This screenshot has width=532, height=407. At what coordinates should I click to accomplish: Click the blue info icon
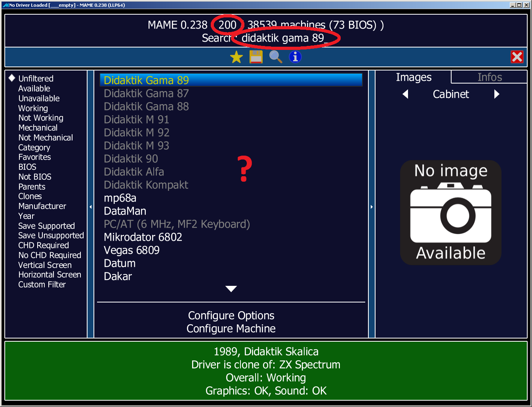(295, 57)
